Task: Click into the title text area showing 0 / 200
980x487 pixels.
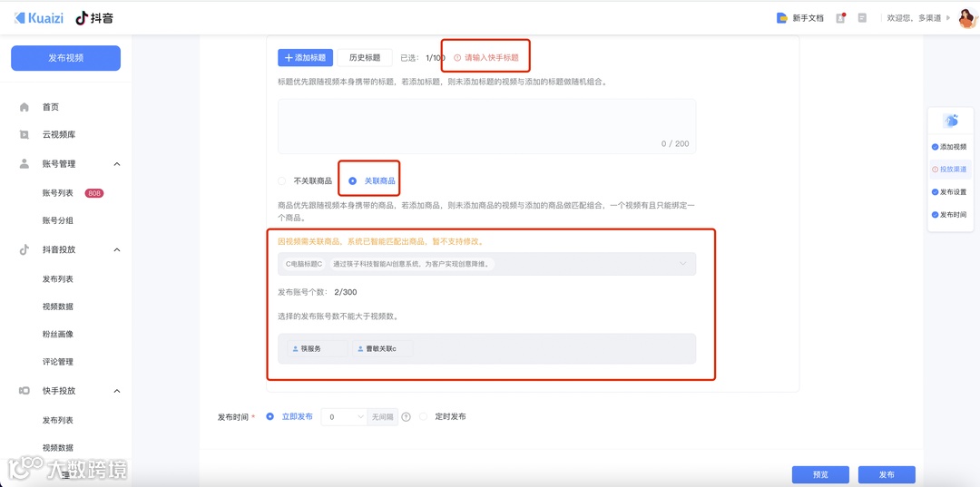Action: (x=487, y=126)
